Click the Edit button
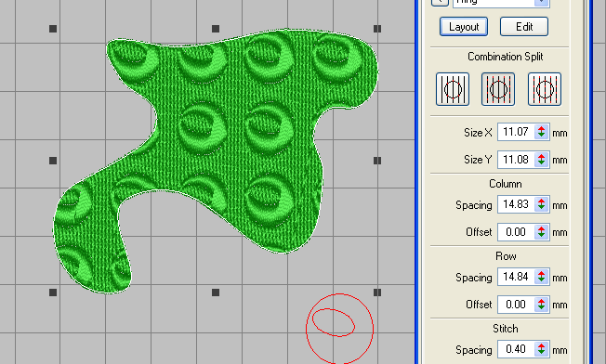Image resolution: width=606 pixels, height=364 pixels. coord(523,27)
